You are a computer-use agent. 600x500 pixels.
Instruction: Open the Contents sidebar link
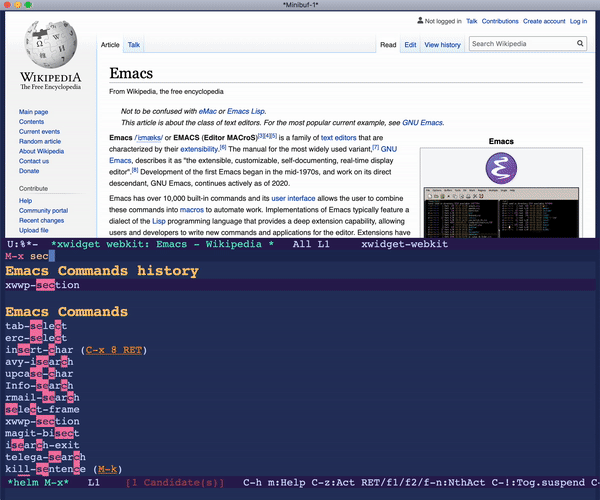(x=31, y=122)
